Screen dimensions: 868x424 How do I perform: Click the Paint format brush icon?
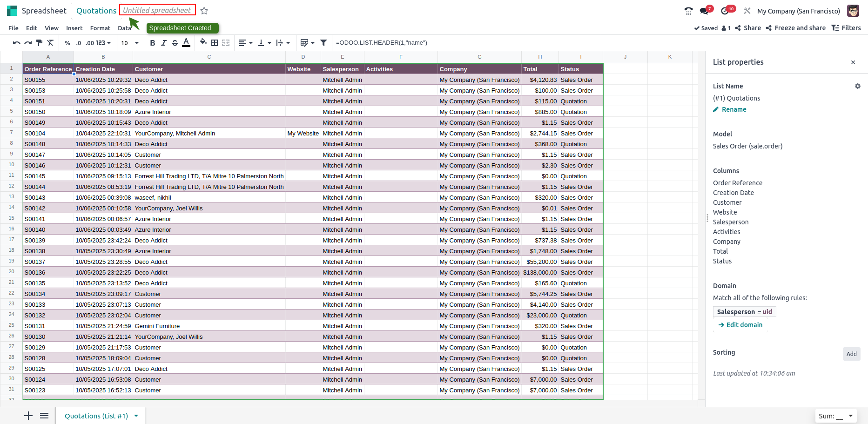pos(39,43)
